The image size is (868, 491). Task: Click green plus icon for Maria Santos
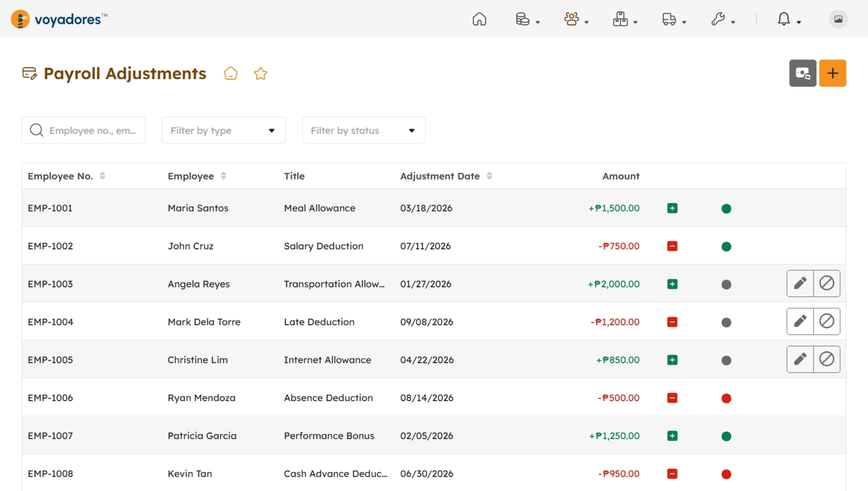[x=672, y=208]
